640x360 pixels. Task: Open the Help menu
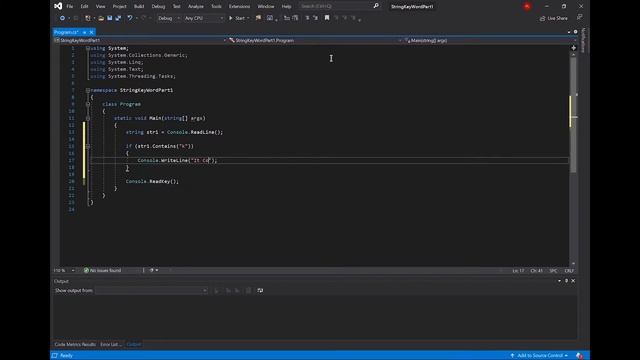point(287,7)
